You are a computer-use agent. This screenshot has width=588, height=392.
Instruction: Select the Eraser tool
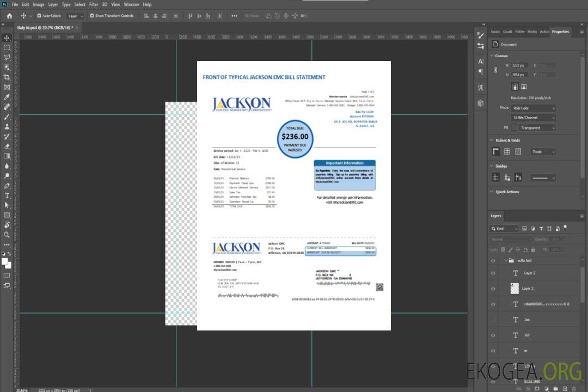7,146
